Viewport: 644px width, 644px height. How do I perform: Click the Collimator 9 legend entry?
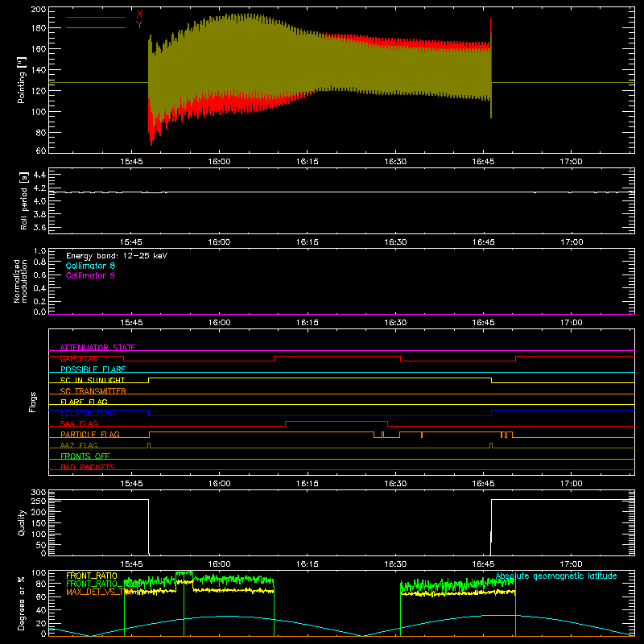90,275
